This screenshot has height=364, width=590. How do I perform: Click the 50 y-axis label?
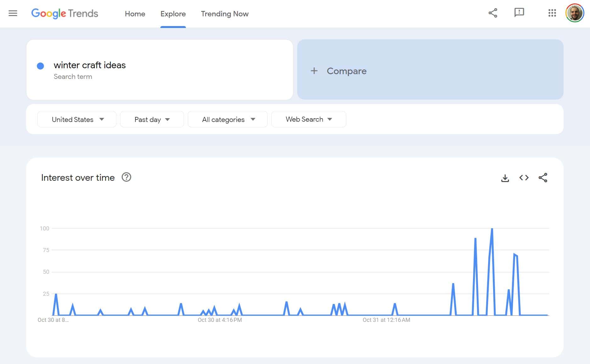point(46,272)
